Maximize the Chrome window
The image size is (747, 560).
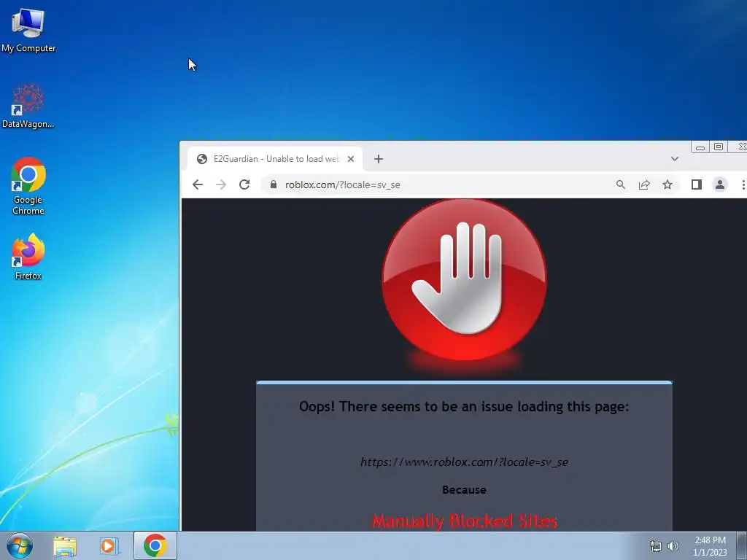719,147
